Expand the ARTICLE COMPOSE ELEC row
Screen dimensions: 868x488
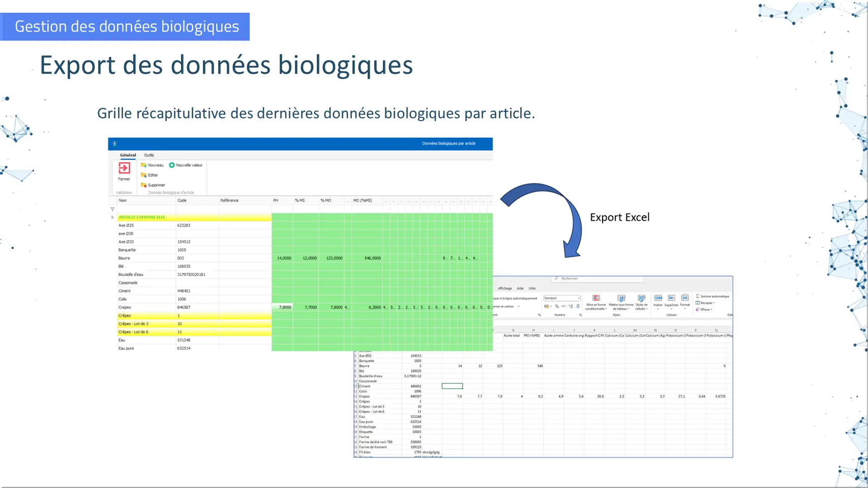tap(112, 217)
